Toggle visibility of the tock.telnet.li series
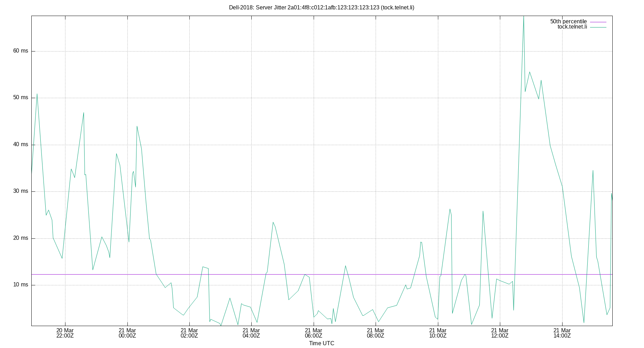The width and height of the screenshot is (644, 348). 572,26
